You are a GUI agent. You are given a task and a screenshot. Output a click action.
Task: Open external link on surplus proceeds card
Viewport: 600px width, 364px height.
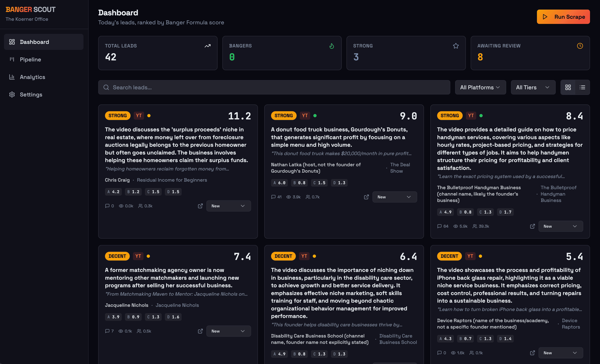[200, 206]
